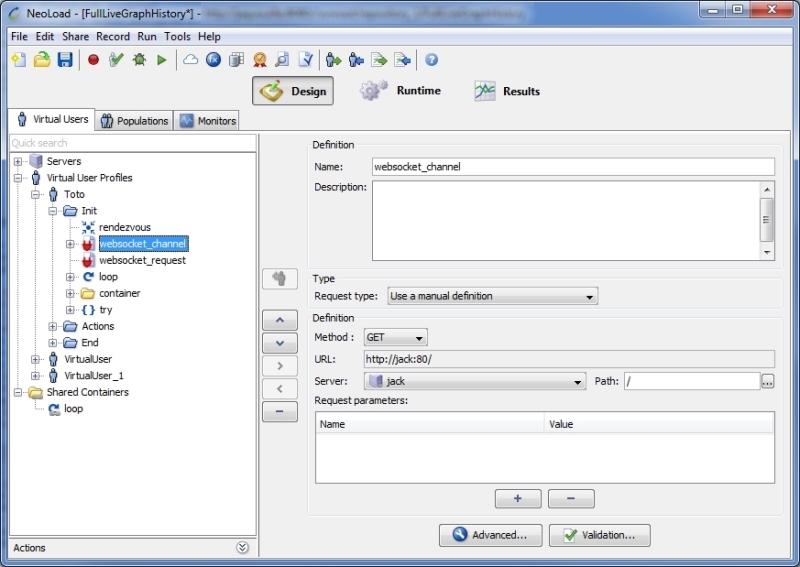
Task: Switch to the Populations tab
Action: (x=135, y=121)
